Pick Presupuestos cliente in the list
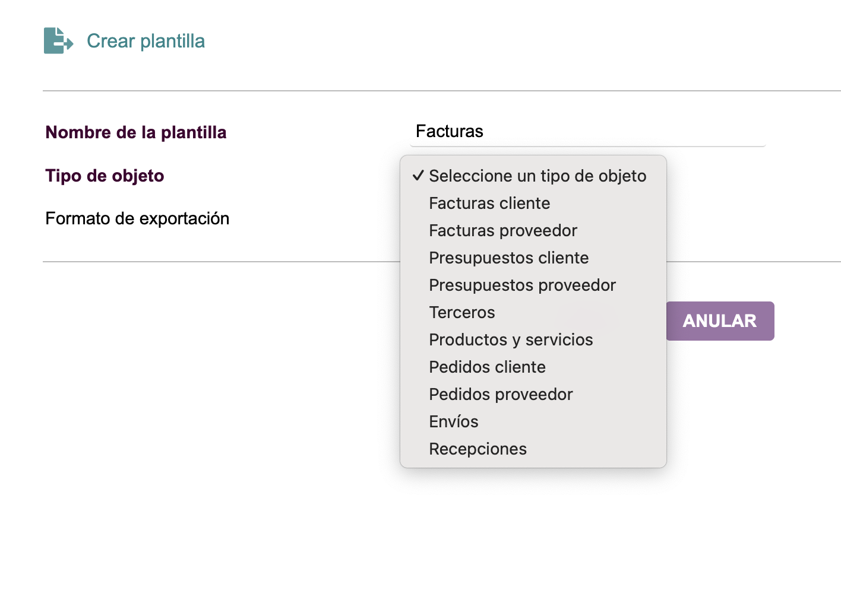841x616 pixels. [x=533, y=258]
